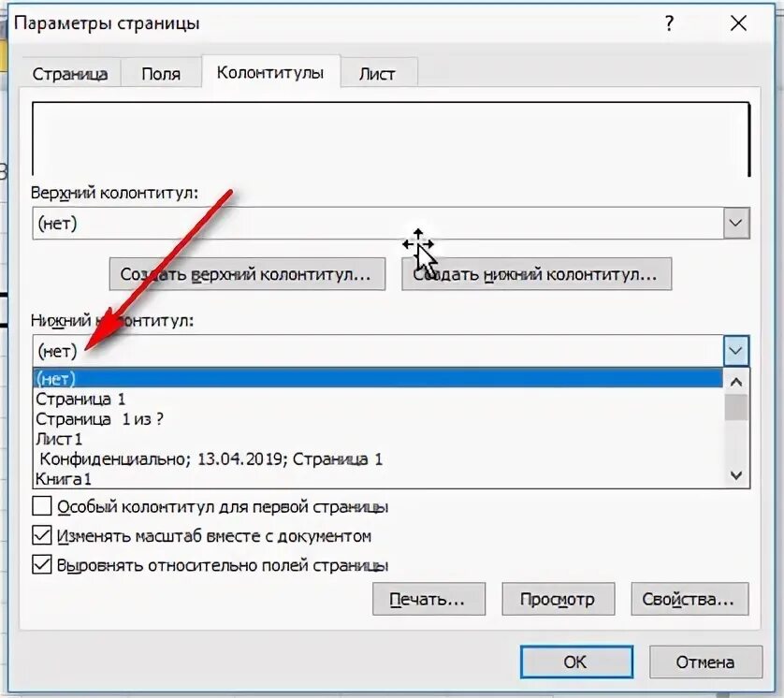Click the list scroll up arrow

tap(736, 382)
